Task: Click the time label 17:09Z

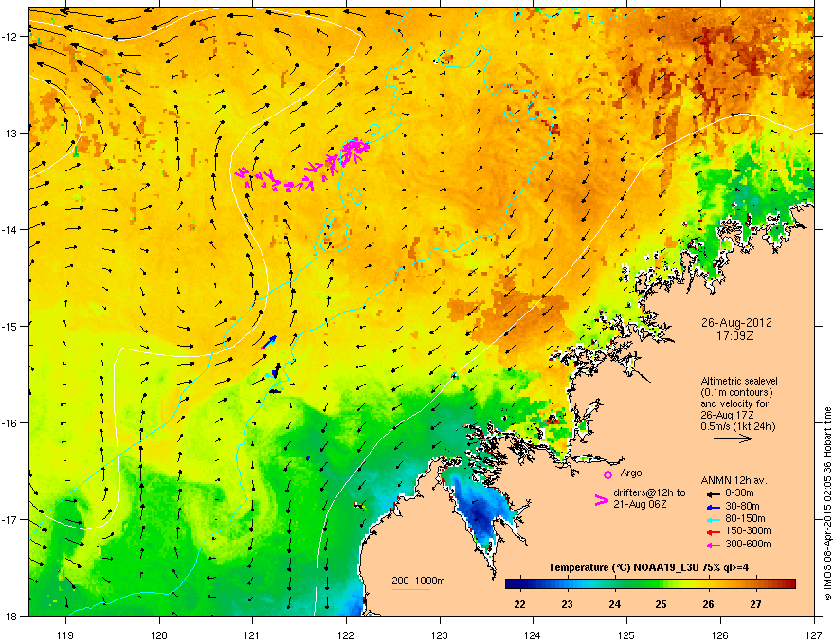Action: coord(735,336)
